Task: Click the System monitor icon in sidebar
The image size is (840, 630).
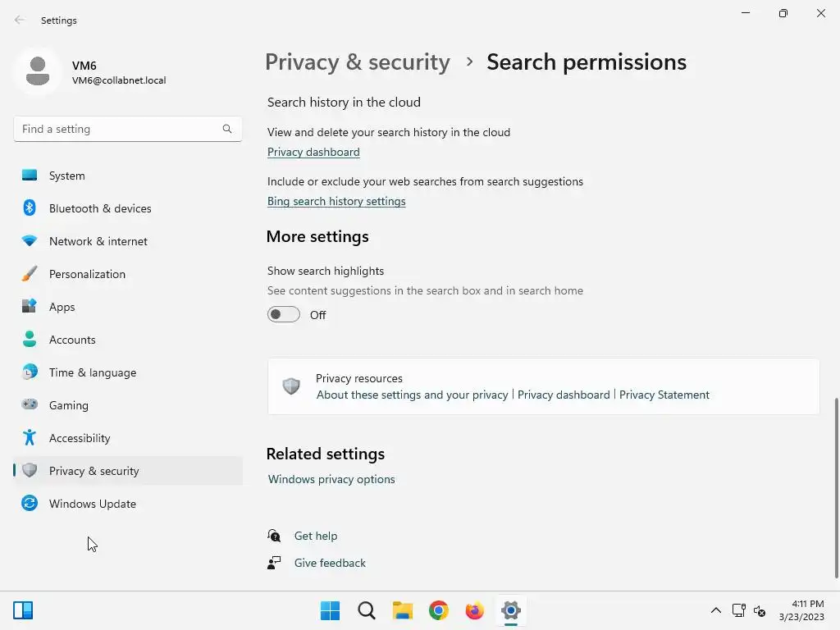Action: 30,176
